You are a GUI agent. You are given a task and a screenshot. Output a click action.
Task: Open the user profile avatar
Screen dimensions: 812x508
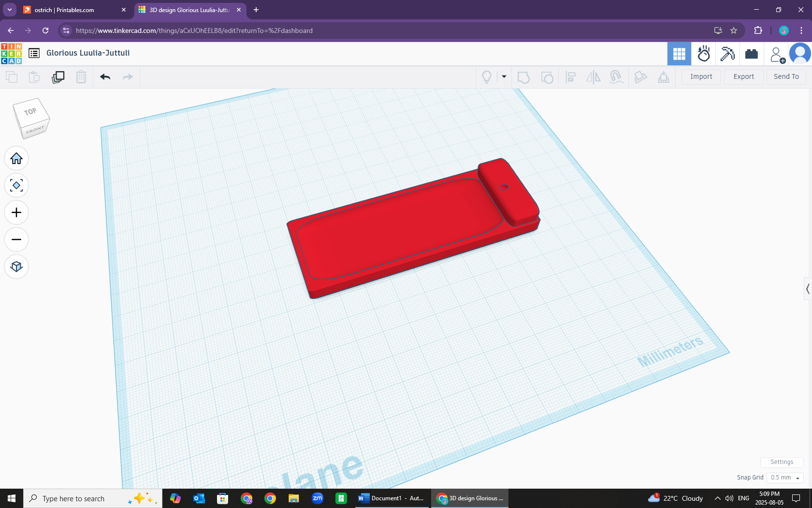[800, 54]
